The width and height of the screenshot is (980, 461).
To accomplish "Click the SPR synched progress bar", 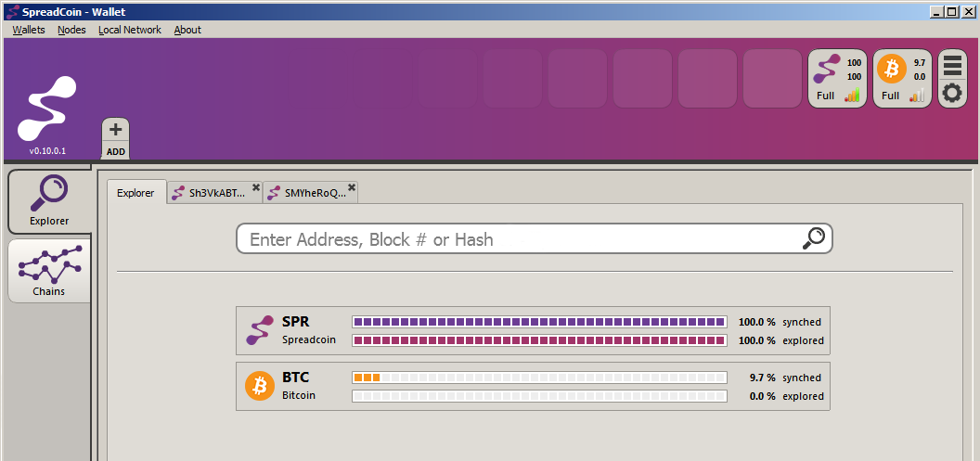I will pyautogui.click(x=539, y=322).
